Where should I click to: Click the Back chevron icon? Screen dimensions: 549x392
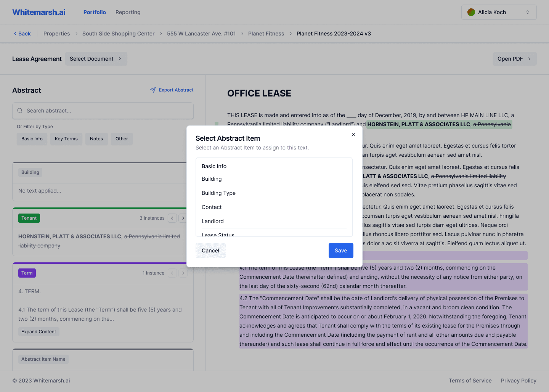click(15, 34)
